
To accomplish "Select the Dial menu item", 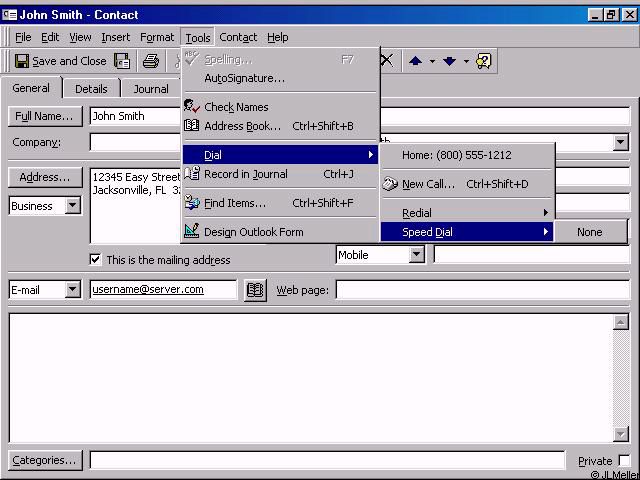I will (280, 155).
